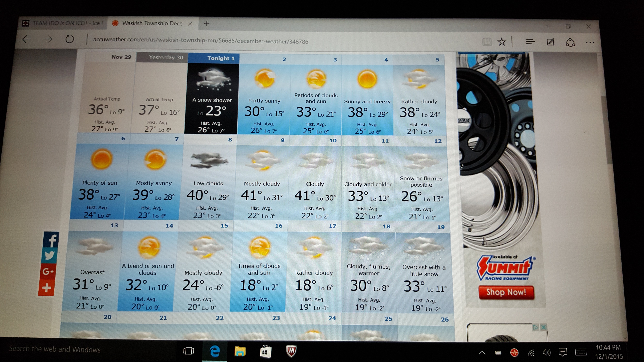
Task: Close the Waskish Township tab
Action: (x=190, y=24)
